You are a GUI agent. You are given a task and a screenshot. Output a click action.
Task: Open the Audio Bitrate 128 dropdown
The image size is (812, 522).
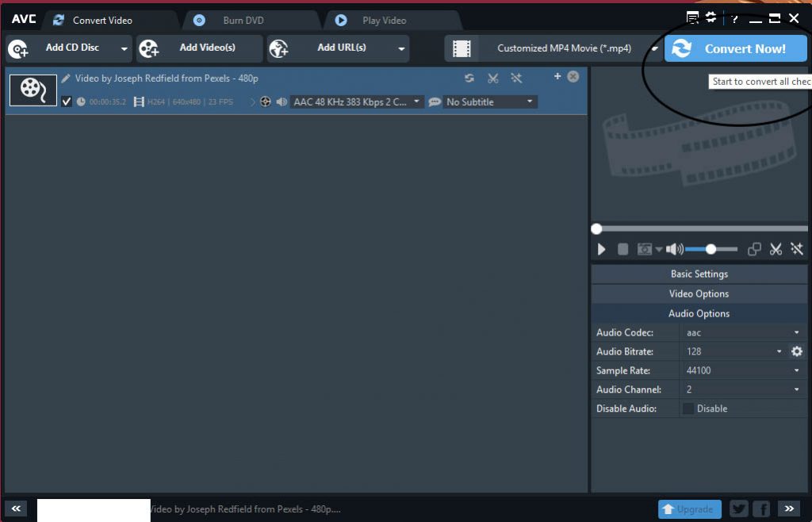tap(733, 351)
